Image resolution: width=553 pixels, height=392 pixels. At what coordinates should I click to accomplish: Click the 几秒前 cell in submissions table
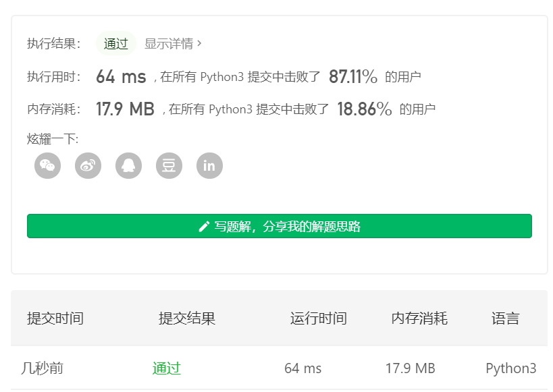point(42,368)
